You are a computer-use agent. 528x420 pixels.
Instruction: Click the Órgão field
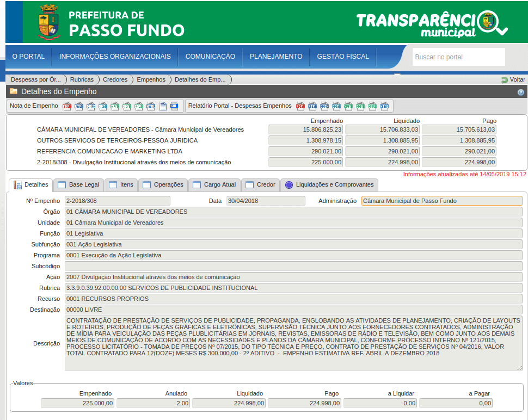[x=293, y=212]
